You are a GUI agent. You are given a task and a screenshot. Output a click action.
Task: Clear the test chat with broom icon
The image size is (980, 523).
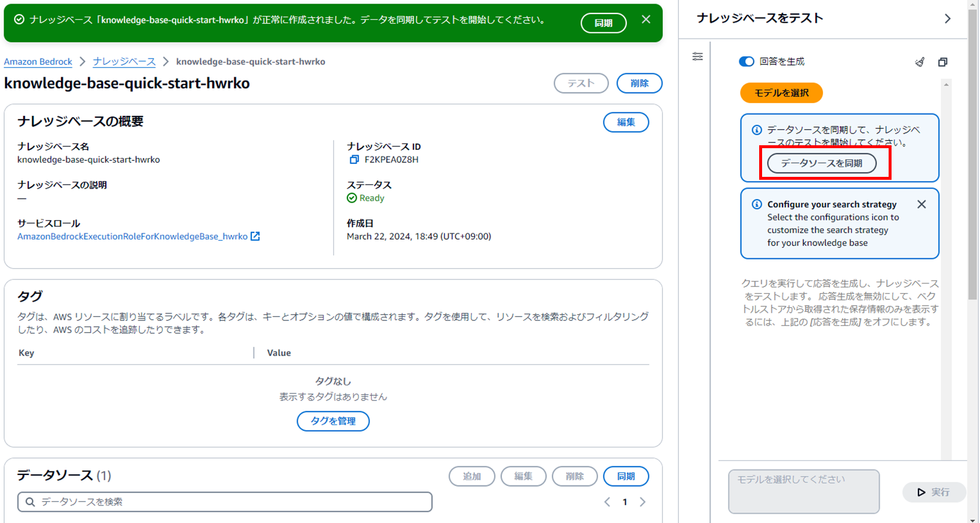[920, 62]
